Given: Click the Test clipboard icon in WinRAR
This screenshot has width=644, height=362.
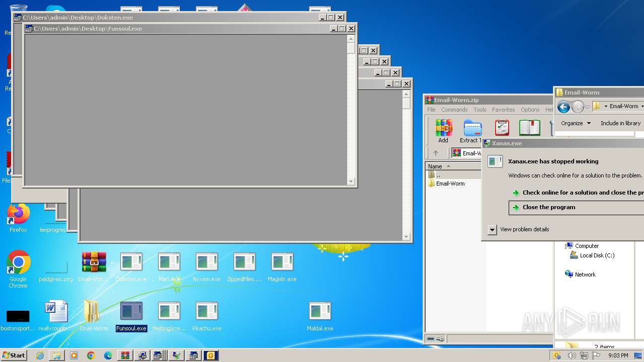Looking at the screenshot, I should pos(502,128).
